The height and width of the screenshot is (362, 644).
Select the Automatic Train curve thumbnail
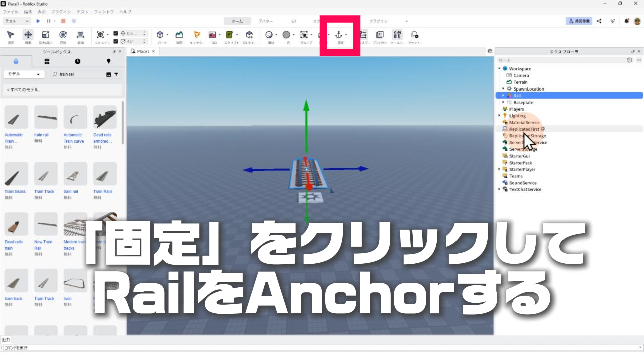pos(75,117)
